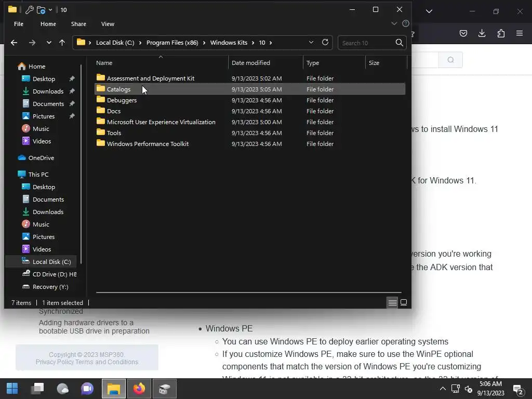Switch to the View ribbon tab

108,24
